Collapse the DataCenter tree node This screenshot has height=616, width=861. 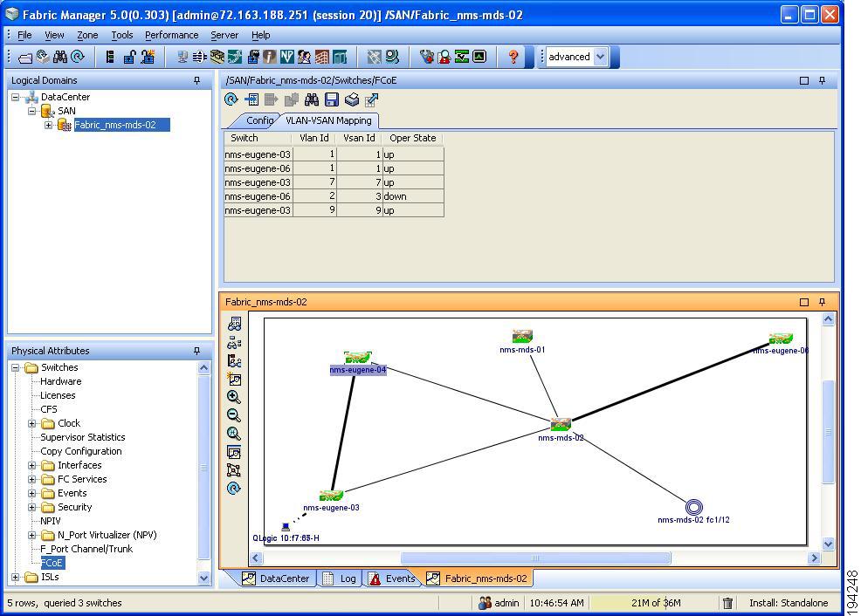(x=16, y=97)
